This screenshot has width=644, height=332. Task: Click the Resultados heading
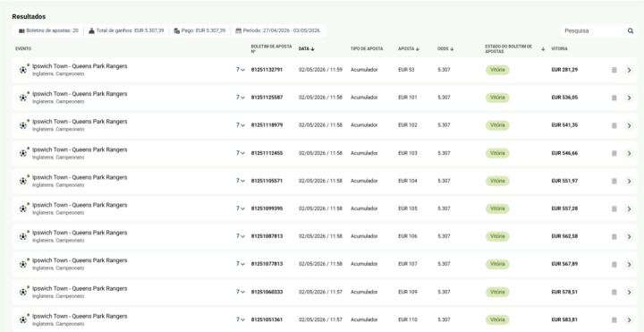pyautogui.click(x=29, y=17)
